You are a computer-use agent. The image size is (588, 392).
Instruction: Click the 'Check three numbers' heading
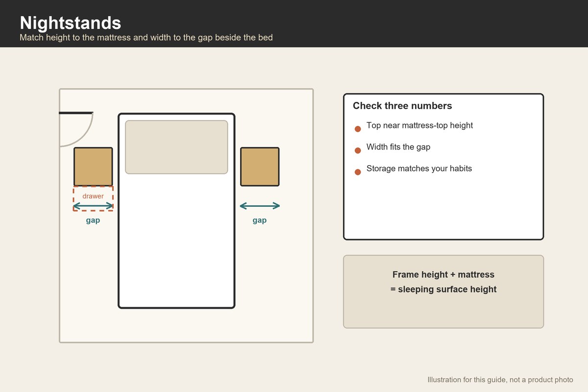coord(402,106)
